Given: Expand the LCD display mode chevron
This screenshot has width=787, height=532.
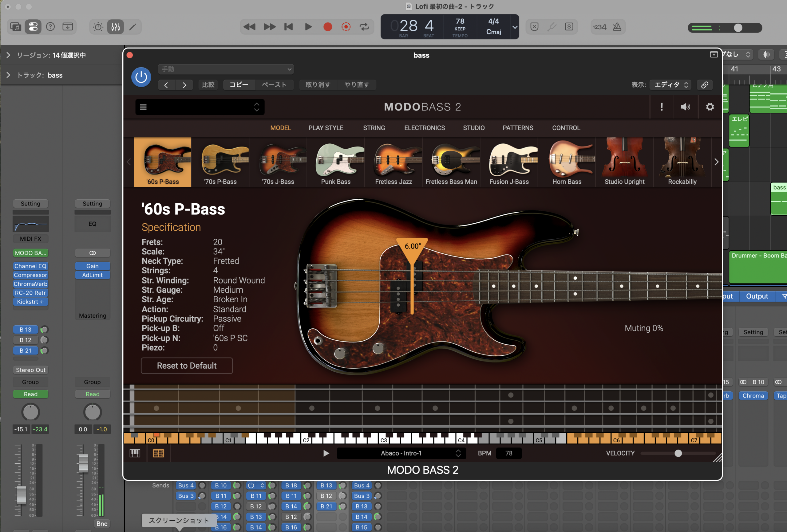Looking at the screenshot, I should point(514,27).
